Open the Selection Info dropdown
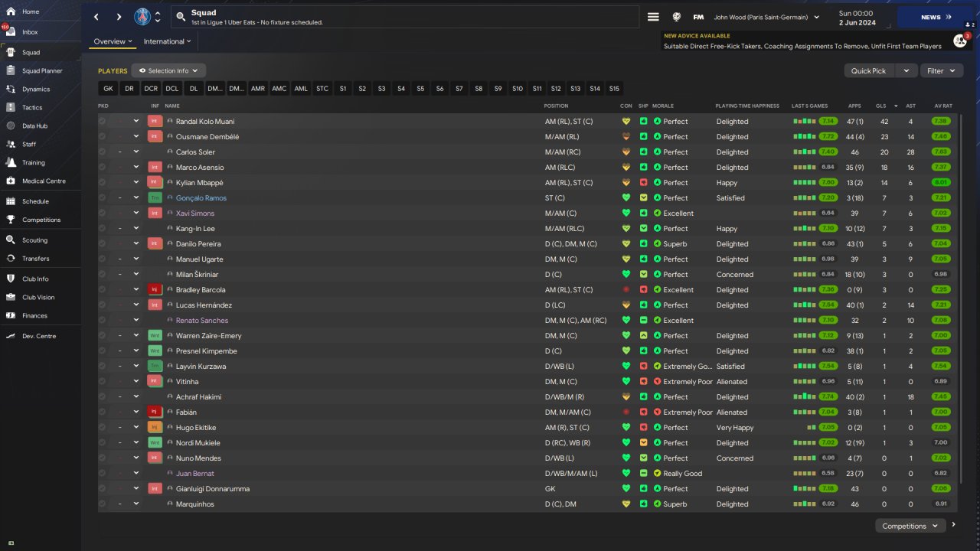 tap(168, 70)
